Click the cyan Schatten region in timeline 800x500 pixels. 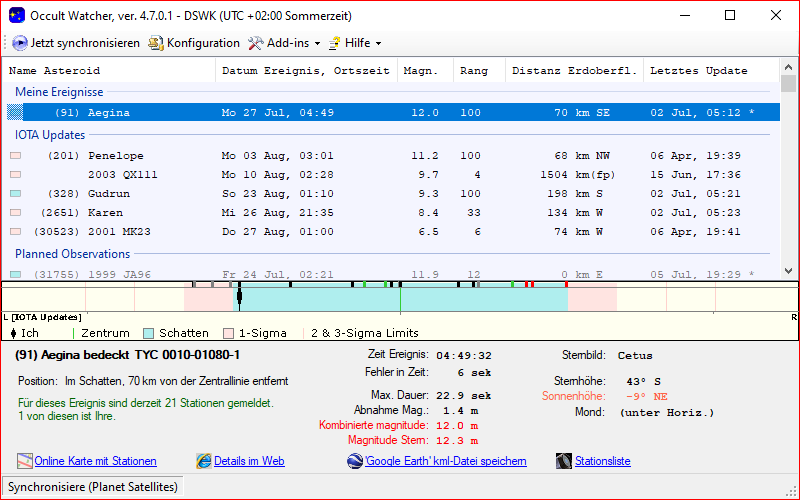[320, 298]
